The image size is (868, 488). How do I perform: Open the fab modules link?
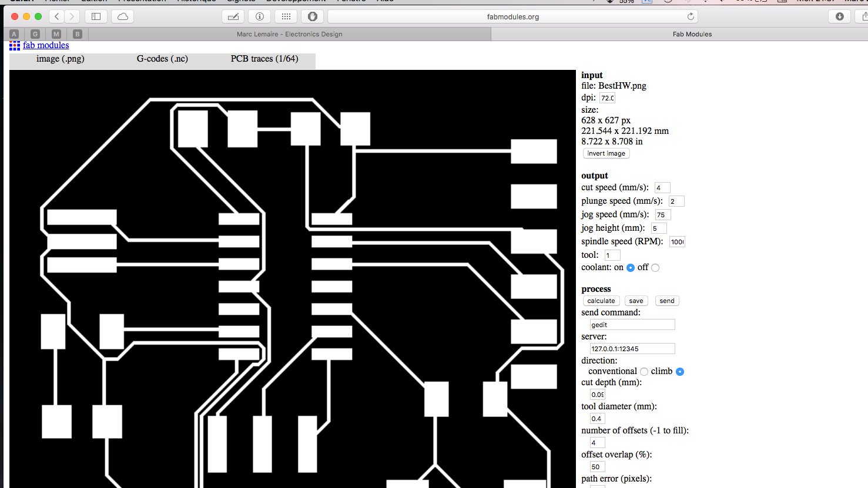(46, 45)
